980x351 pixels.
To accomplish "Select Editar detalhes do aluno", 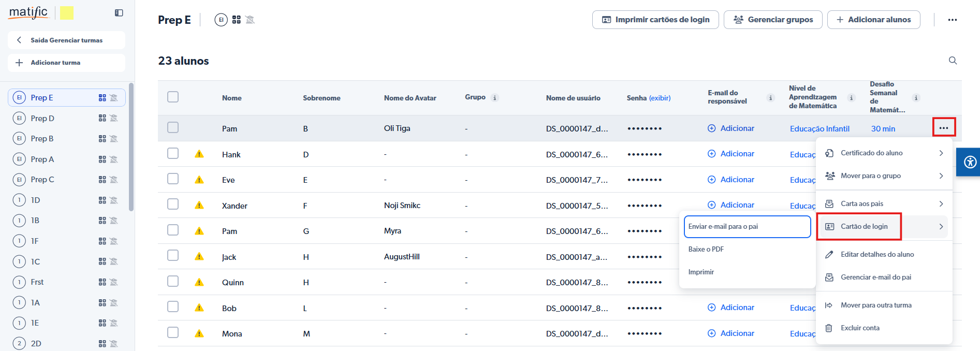I will click(x=877, y=255).
